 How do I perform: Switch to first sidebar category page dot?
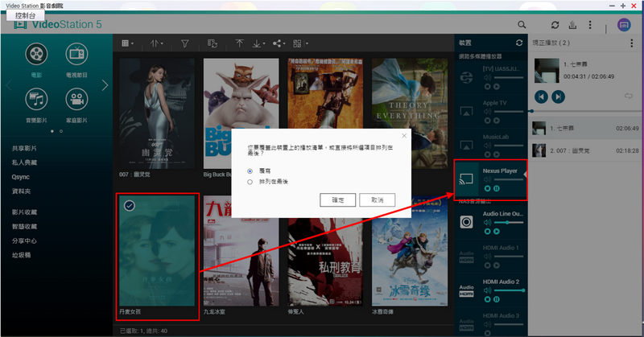coord(52,131)
